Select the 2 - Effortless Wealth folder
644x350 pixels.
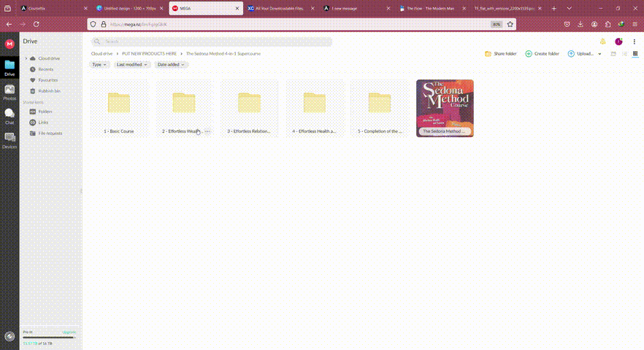[x=184, y=109]
